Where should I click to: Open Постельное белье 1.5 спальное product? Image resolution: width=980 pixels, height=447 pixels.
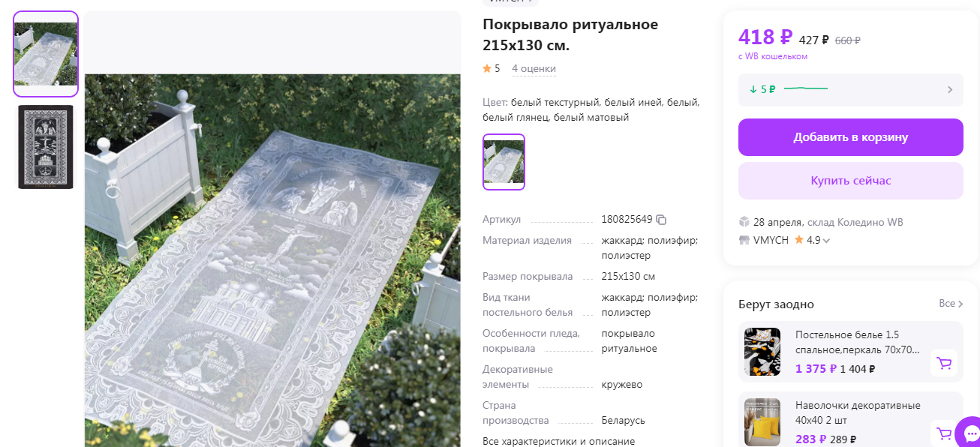tap(857, 342)
